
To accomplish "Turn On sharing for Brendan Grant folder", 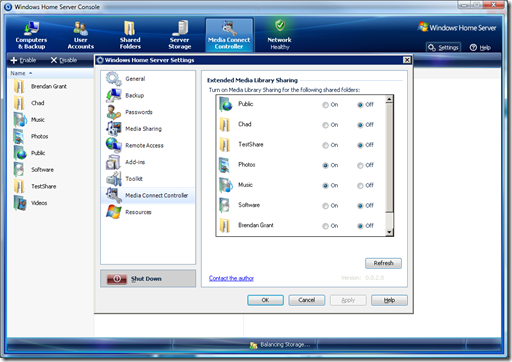I will click(325, 226).
